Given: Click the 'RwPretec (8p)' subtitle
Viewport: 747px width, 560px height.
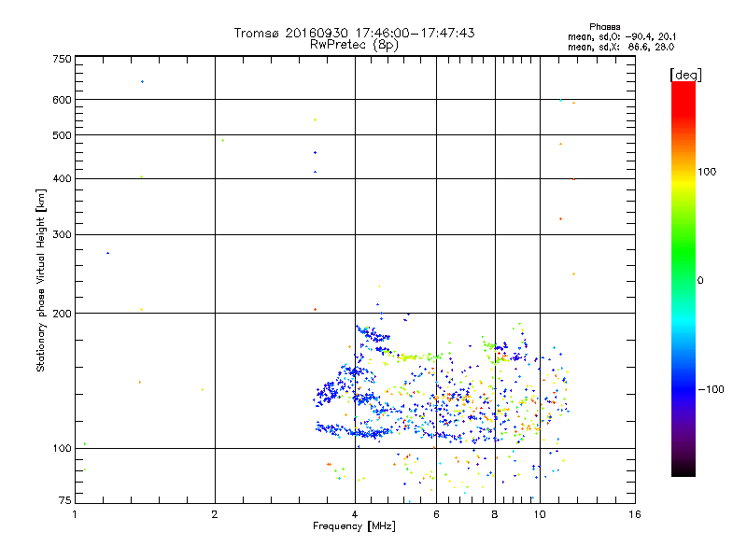Looking at the screenshot, I should pos(354,45).
